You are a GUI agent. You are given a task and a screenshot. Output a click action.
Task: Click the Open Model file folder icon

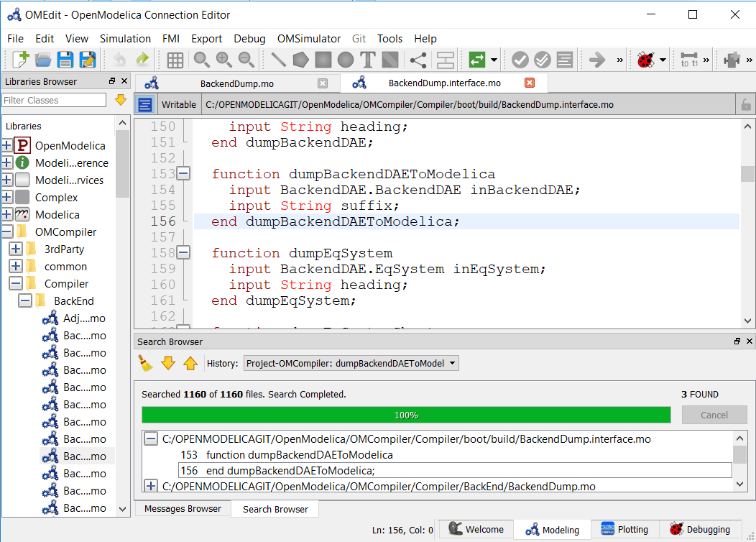click(43, 60)
